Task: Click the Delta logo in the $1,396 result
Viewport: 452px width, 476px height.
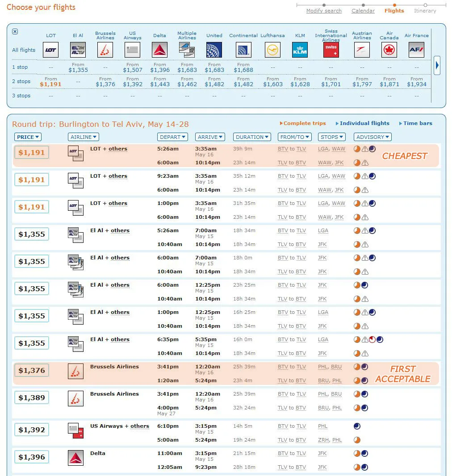Action: 75,458
